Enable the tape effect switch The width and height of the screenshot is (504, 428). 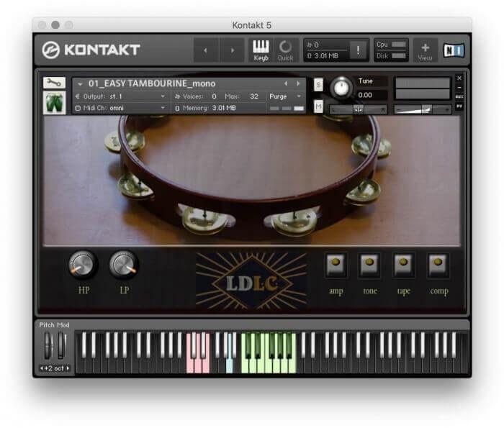[x=403, y=265]
